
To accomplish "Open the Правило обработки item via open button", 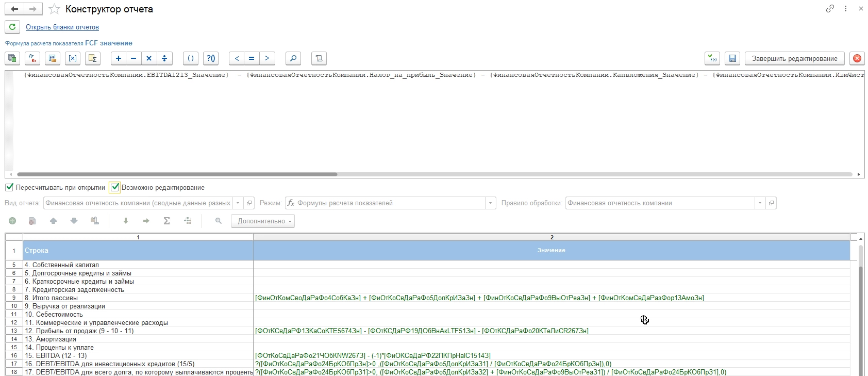I will (771, 203).
